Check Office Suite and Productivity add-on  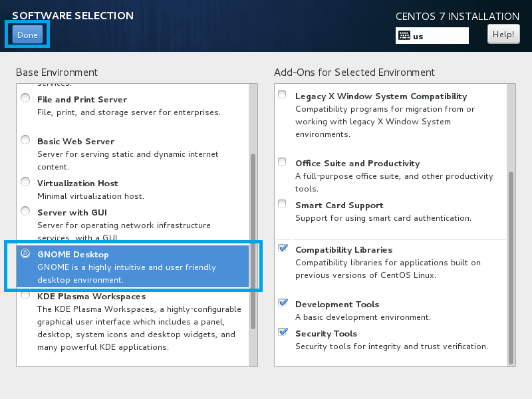[x=283, y=162]
